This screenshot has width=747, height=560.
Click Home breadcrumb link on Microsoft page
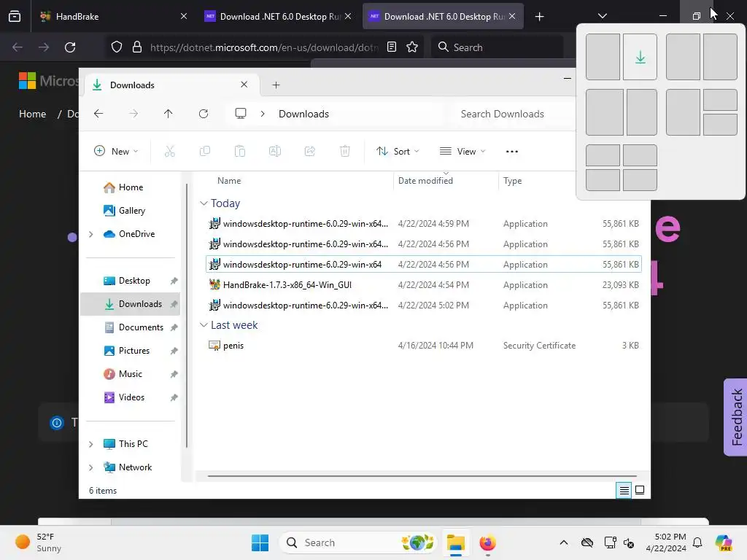point(32,114)
